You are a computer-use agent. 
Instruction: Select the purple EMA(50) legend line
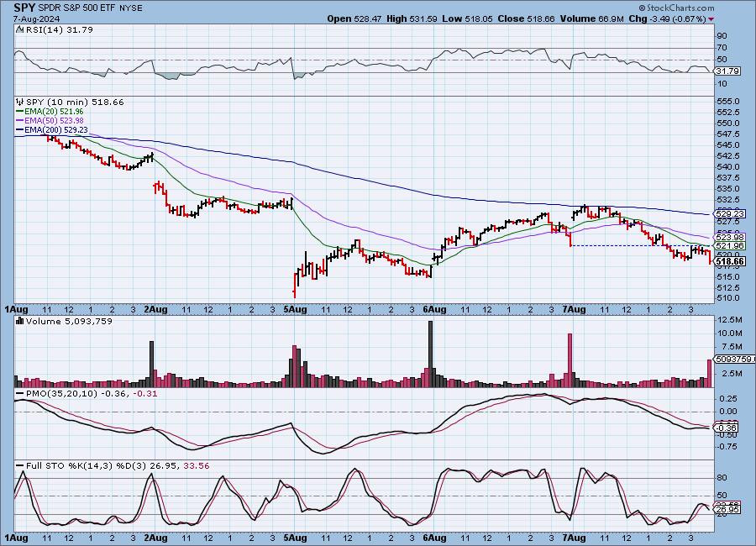tap(20, 121)
